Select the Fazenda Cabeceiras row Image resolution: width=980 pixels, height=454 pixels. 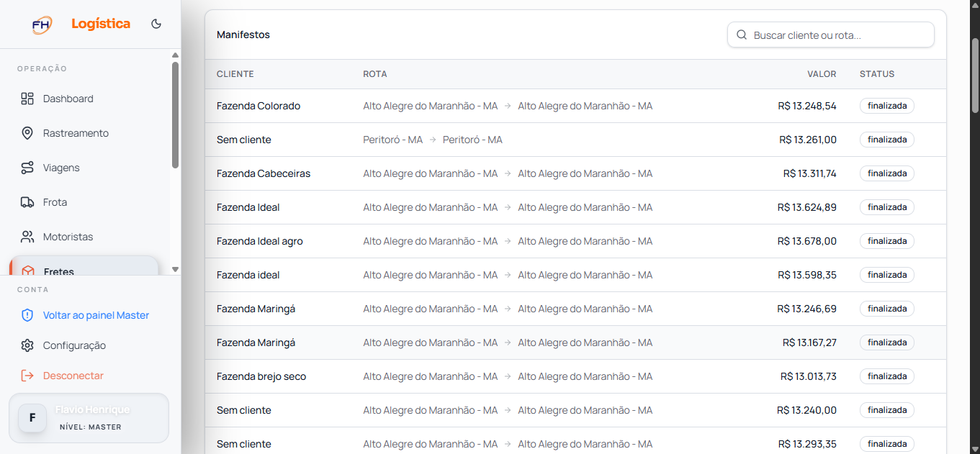pos(575,173)
